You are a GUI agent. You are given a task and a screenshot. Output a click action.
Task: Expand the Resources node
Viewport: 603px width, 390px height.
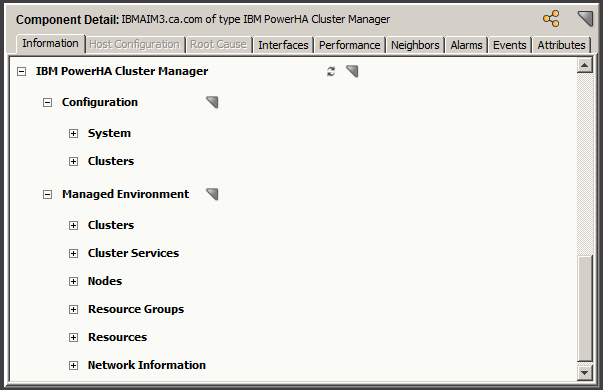pos(73,338)
